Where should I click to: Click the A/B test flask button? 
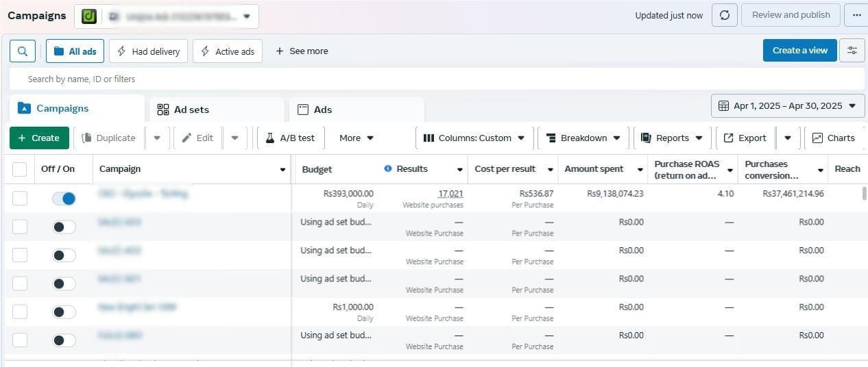click(x=291, y=138)
